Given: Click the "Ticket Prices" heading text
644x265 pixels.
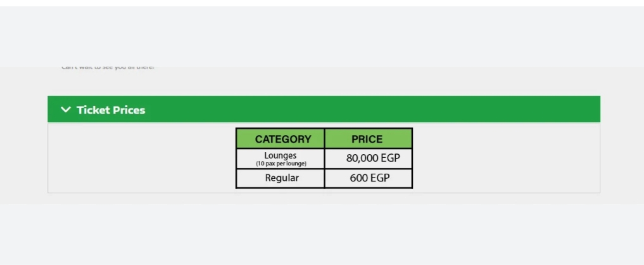Looking at the screenshot, I should 110,110.
